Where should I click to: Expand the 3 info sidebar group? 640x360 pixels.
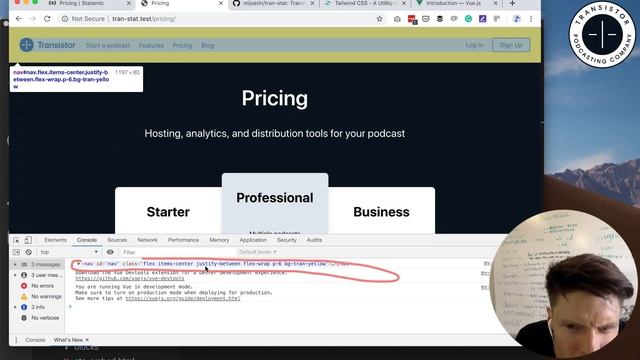16,307
